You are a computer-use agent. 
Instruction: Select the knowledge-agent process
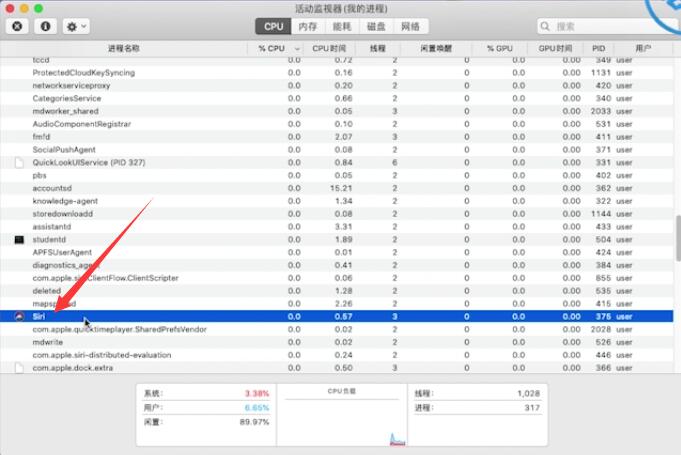click(65, 201)
